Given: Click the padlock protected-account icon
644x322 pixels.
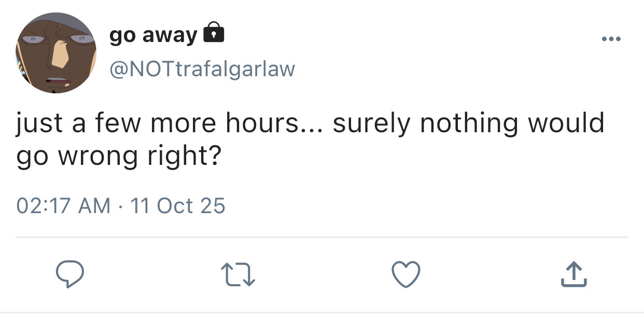Looking at the screenshot, I should pyautogui.click(x=213, y=34).
